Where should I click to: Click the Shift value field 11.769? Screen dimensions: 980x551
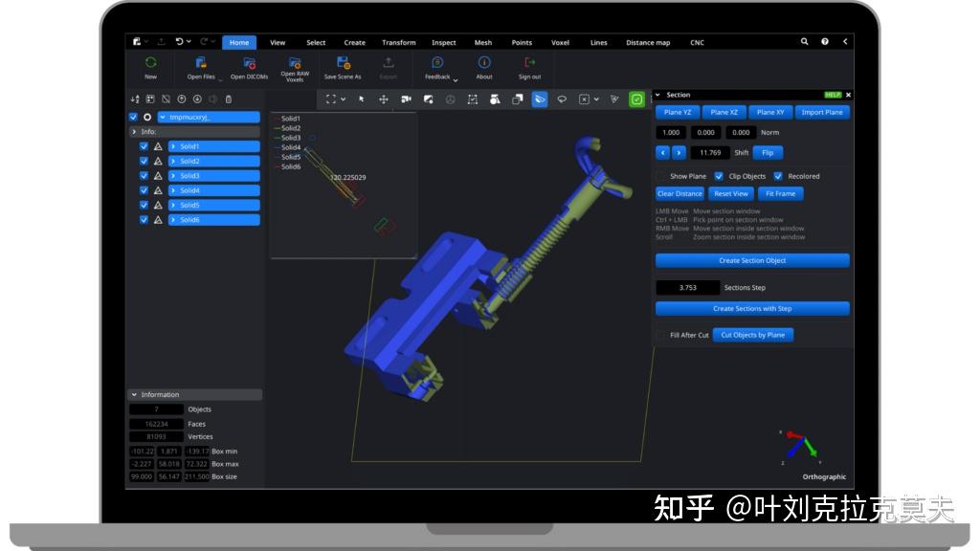point(710,152)
